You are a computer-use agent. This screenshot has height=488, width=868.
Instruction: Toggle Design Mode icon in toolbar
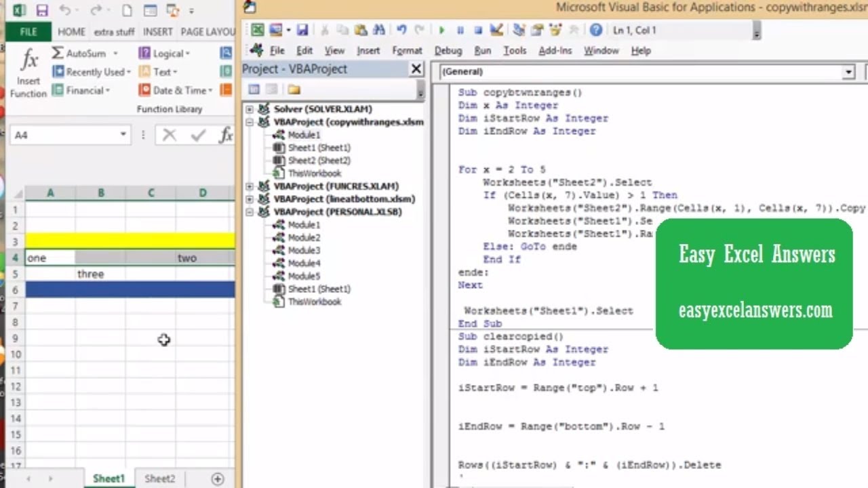(496, 30)
